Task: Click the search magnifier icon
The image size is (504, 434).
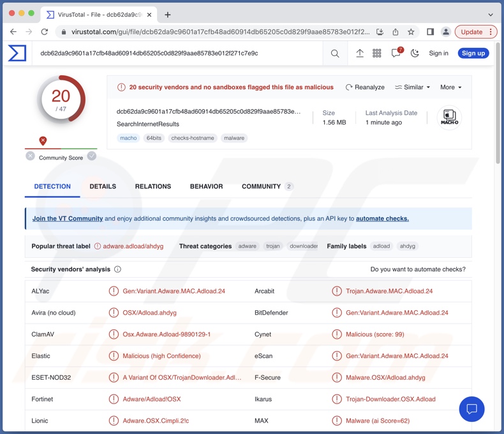Action: tap(335, 54)
